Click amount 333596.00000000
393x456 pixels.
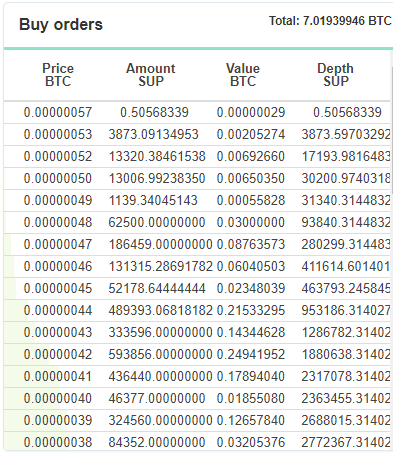point(161,332)
